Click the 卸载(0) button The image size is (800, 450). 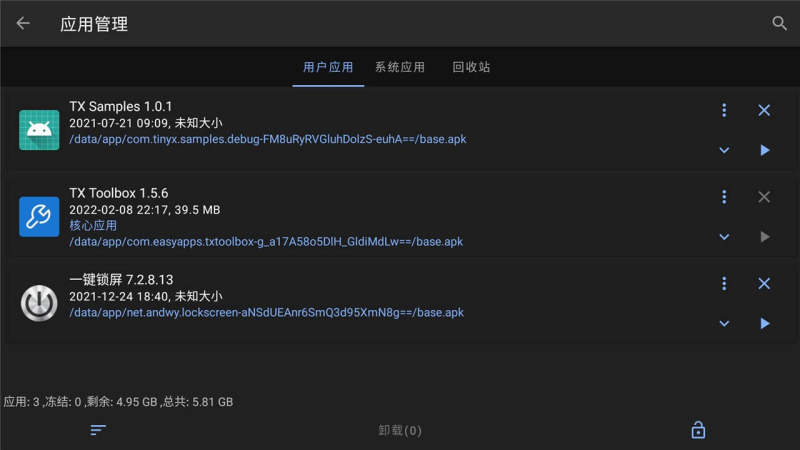click(400, 431)
